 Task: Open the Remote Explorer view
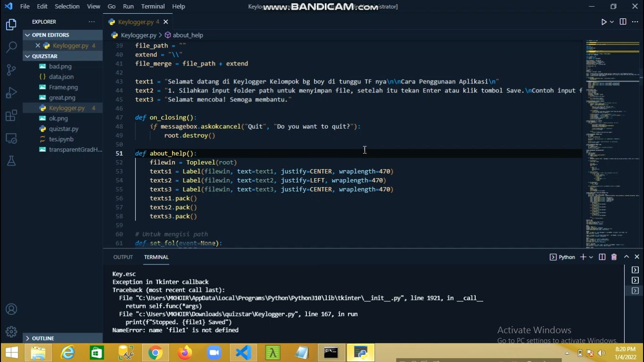tap(11, 139)
